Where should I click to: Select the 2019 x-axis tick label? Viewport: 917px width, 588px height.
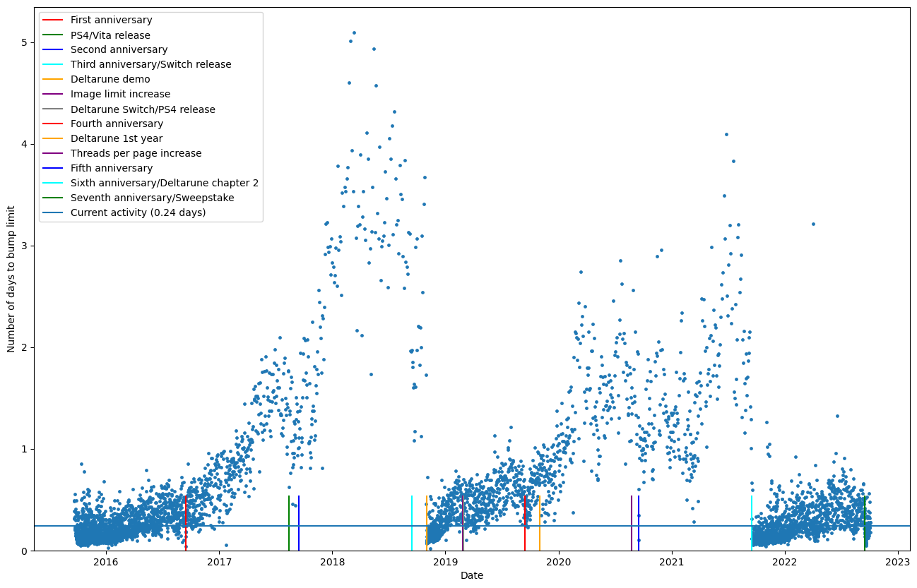coord(445,563)
